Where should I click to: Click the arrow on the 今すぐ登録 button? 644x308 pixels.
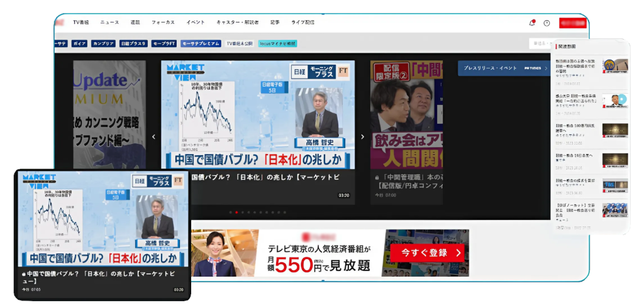(x=458, y=253)
